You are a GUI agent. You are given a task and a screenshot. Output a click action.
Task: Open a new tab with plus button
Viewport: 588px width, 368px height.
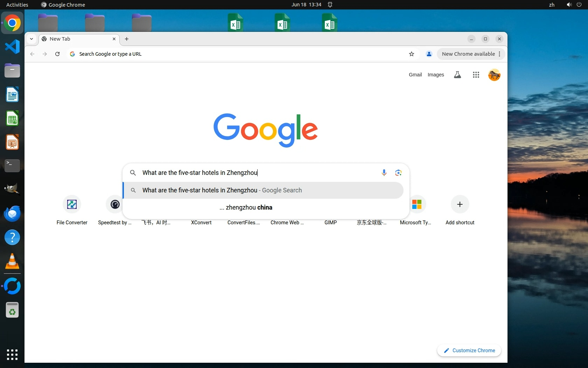point(127,39)
